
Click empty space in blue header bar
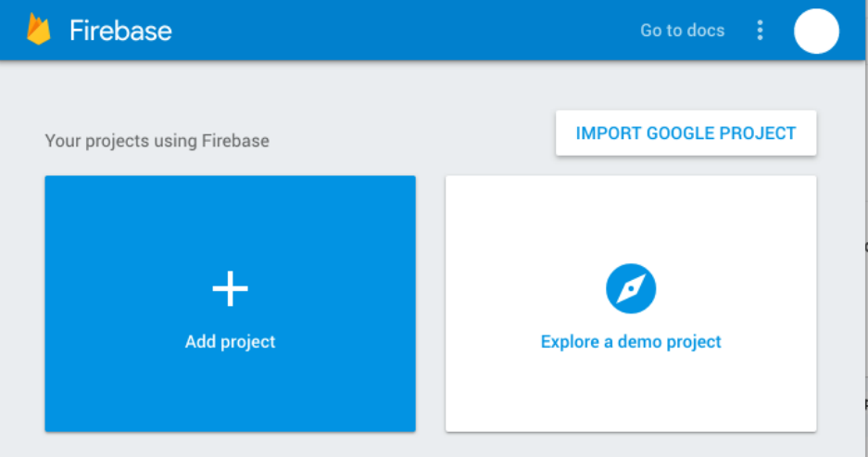[404, 30]
